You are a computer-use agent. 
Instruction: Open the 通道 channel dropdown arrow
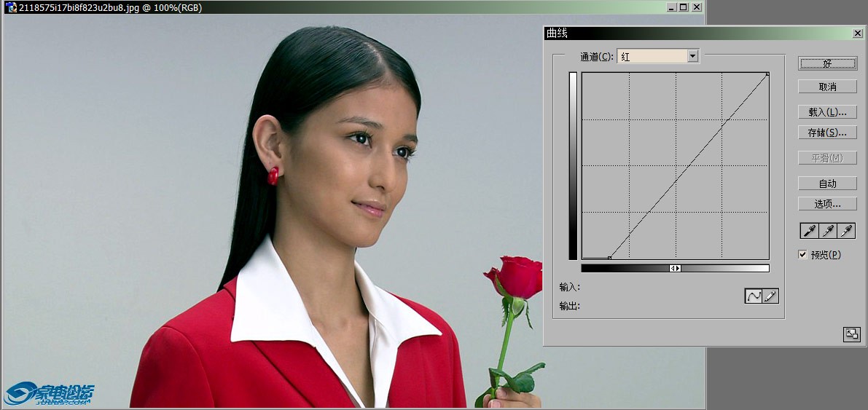click(x=692, y=56)
